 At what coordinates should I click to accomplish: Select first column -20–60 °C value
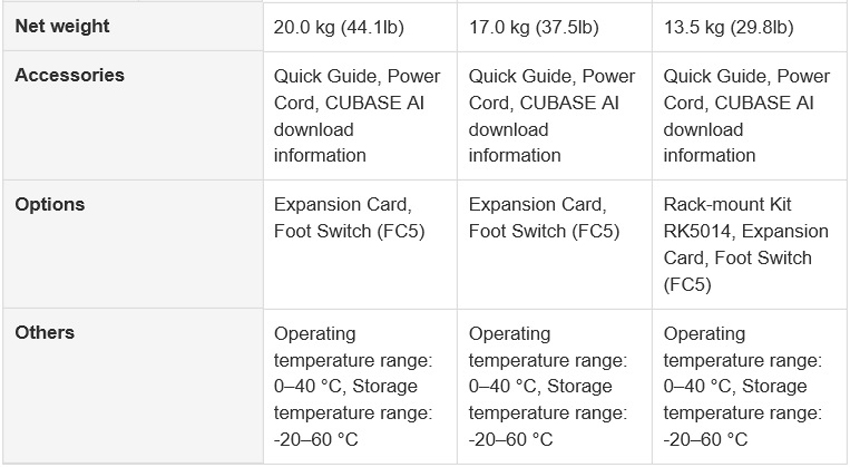(x=315, y=439)
